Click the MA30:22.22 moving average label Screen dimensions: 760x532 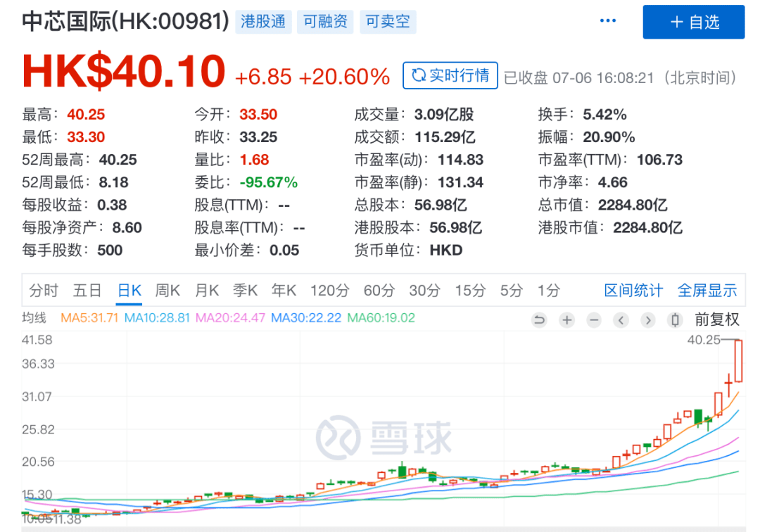(306, 318)
